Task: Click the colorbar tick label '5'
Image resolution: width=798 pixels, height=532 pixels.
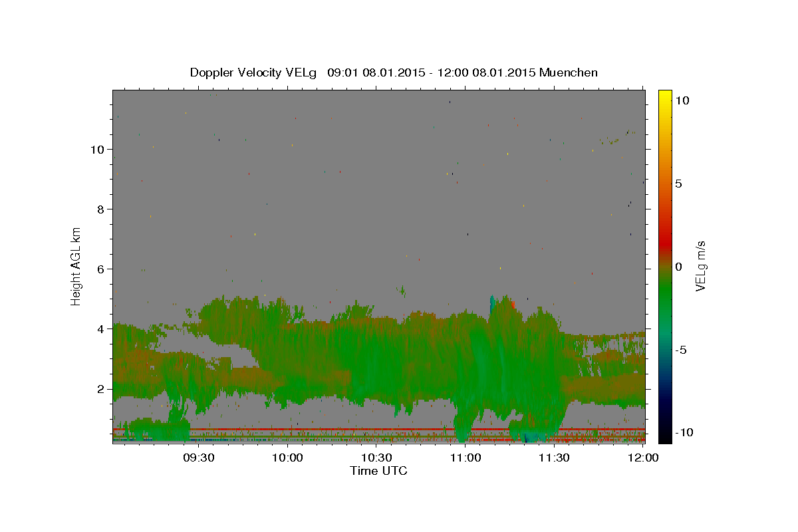Action: click(678, 184)
